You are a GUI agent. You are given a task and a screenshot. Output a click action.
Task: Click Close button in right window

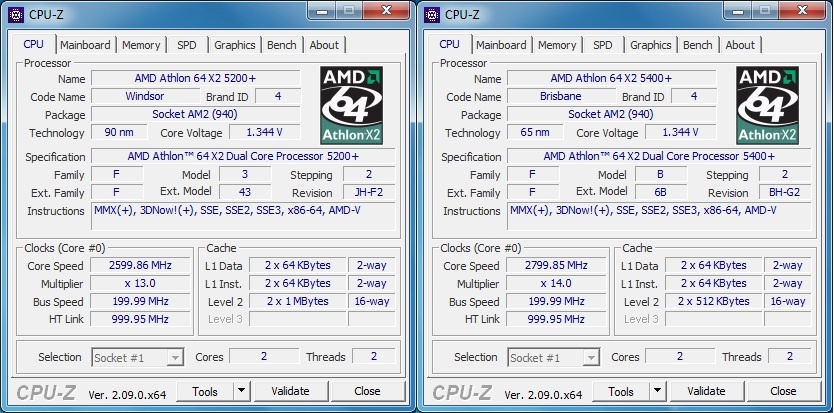point(783,392)
